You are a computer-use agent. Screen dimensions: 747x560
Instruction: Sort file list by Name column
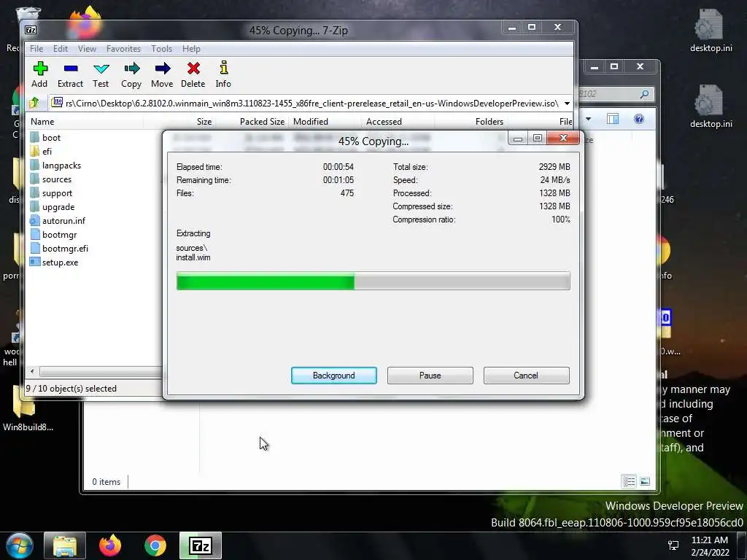(85, 122)
